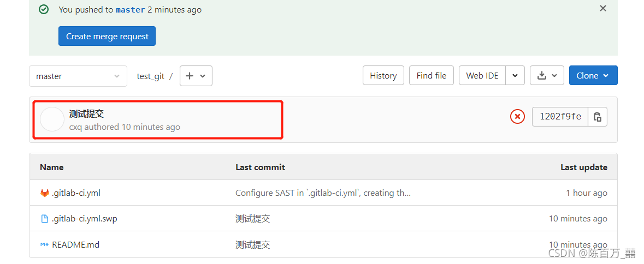Expand the Web IDE options chevron
Screen dimensions: 644x264
point(515,75)
